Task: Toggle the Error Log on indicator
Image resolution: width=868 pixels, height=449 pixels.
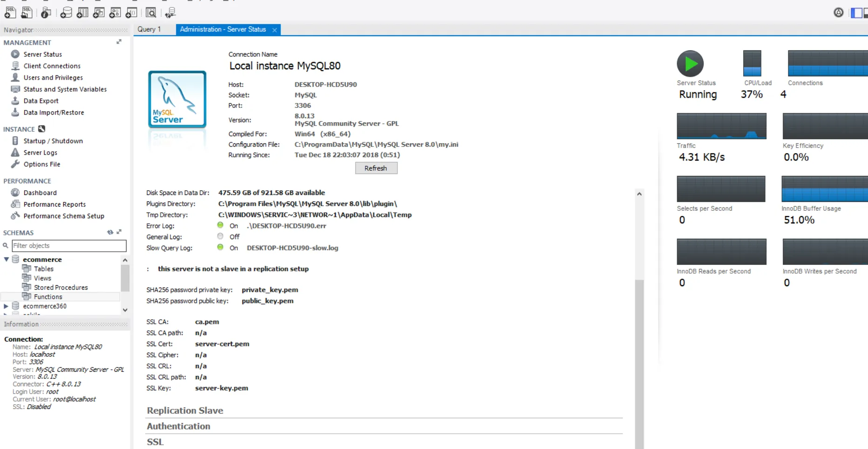Action: 220,225
